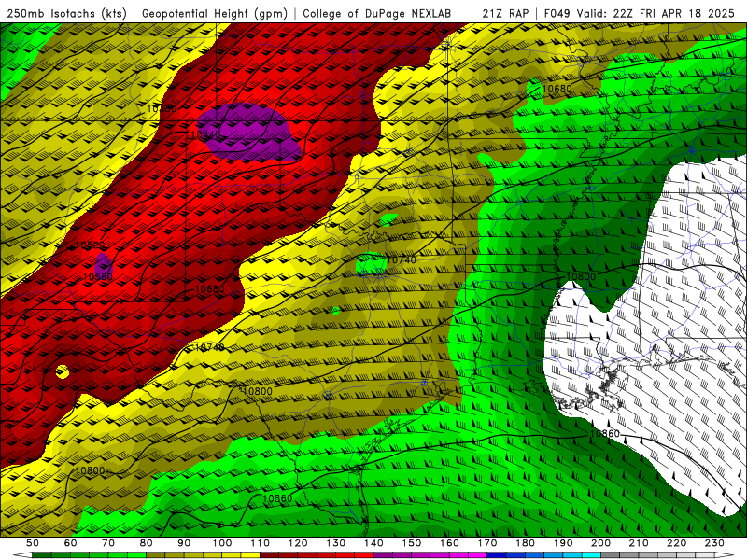
Task: Click the 150 value on the color scale
Action: [412, 543]
